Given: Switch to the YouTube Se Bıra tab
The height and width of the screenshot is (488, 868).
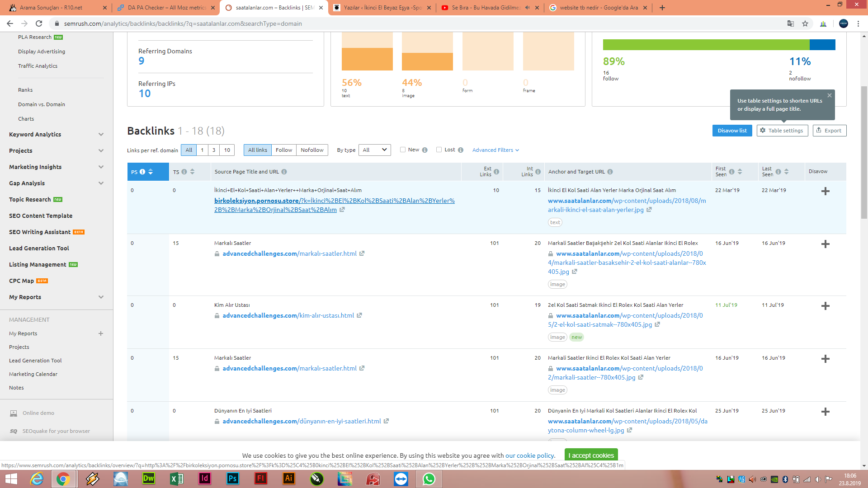Looking at the screenshot, I should click(491, 8).
